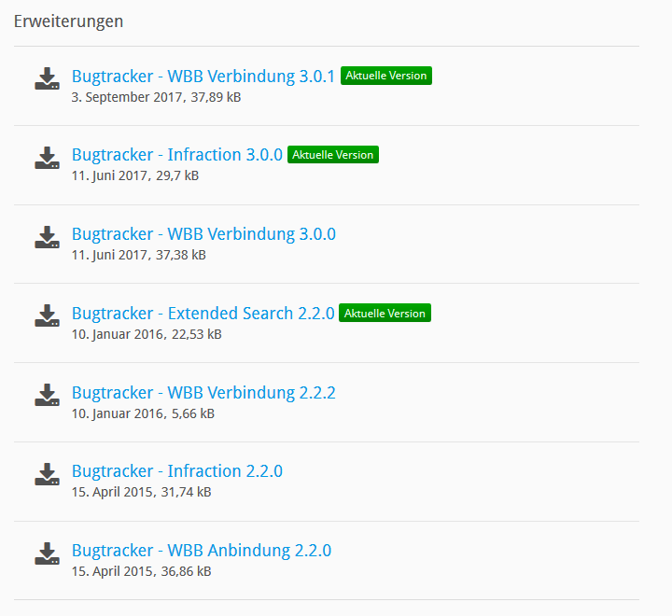
Task: Click download icon for WBB Verbindung 2.2.2
Action: (47, 396)
